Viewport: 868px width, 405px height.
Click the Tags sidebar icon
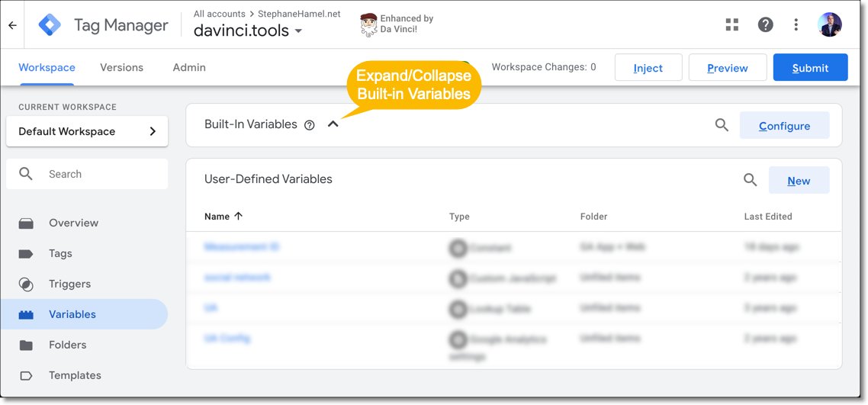pos(26,254)
